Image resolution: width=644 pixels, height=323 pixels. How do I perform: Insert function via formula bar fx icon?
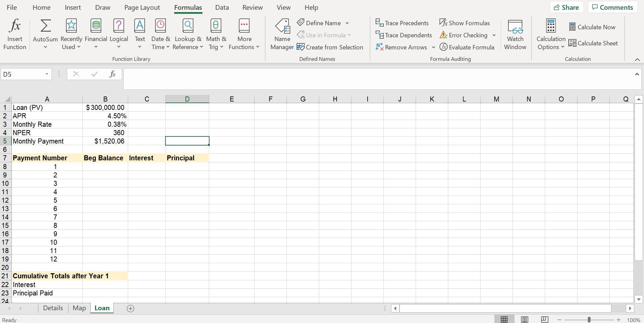point(112,74)
